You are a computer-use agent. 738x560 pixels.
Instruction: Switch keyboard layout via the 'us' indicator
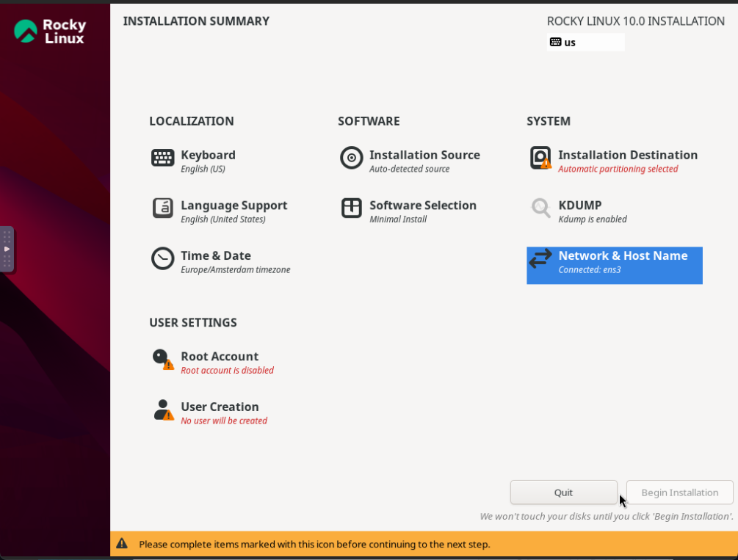tap(585, 43)
